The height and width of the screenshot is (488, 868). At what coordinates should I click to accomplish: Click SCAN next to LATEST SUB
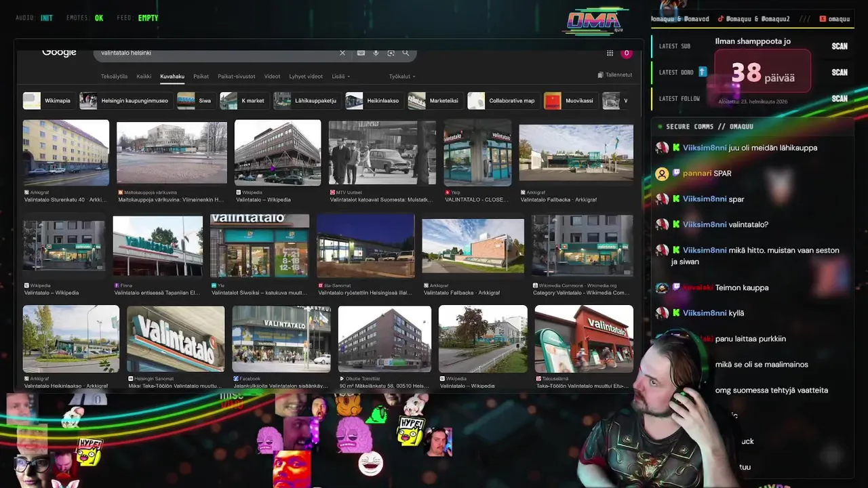840,46
